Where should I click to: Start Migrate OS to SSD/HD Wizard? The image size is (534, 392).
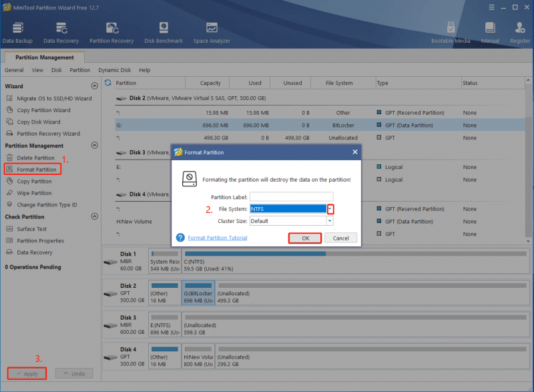49,98
